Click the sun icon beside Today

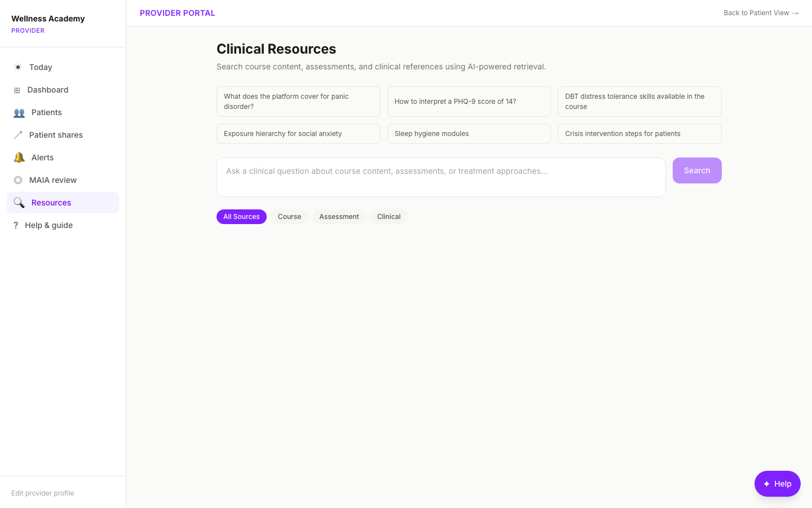[18, 67]
